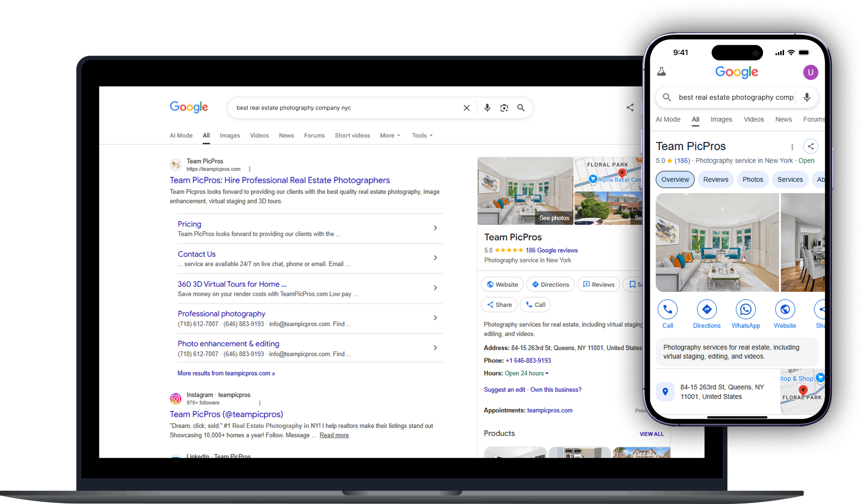Viewport: 864px width, 504px height.
Task: Tap the microphone icon in phone search bar
Action: point(807,98)
